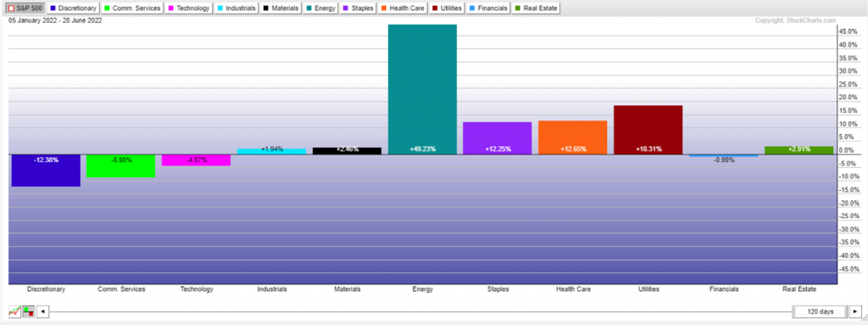Click the Materials x-axis label
This screenshot has width=868, height=325.
point(347,289)
